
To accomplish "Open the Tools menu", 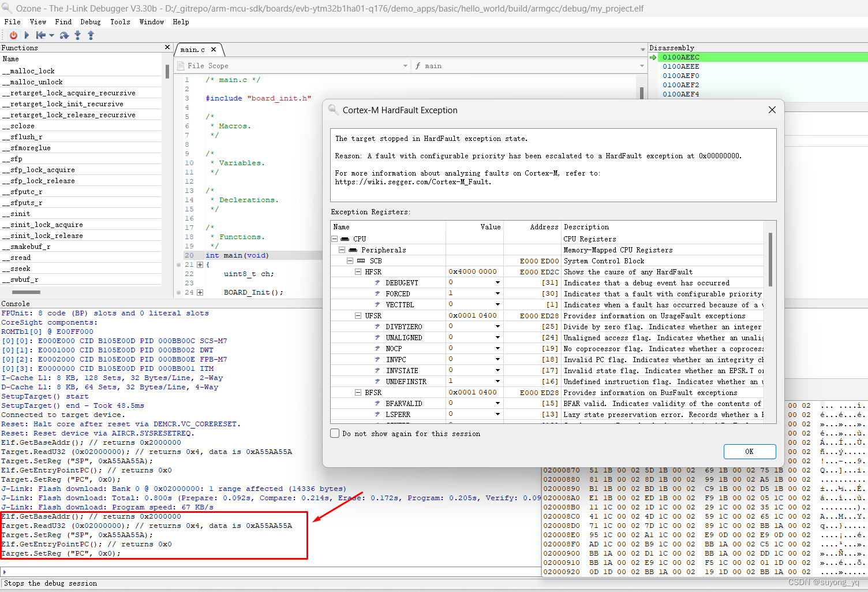I will (x=120, y=22).
